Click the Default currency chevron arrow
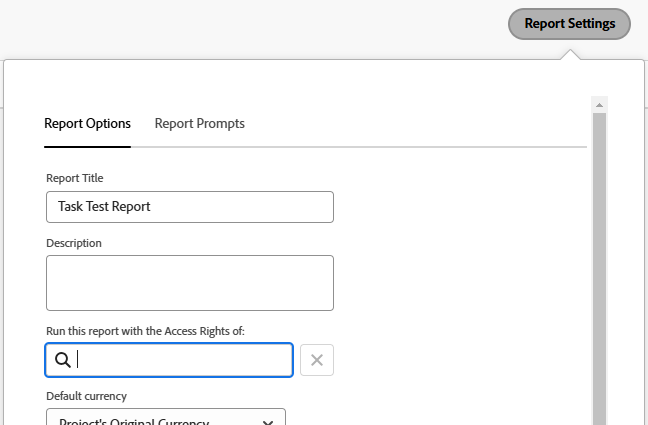This screenshot has width=648, height=425. tap(268, 421)
